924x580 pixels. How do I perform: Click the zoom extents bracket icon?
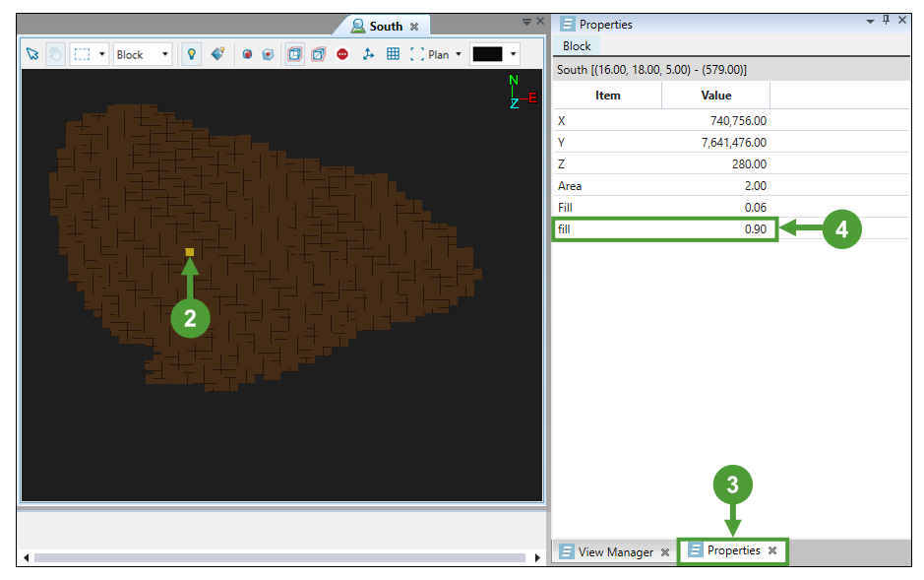point(417,55)
